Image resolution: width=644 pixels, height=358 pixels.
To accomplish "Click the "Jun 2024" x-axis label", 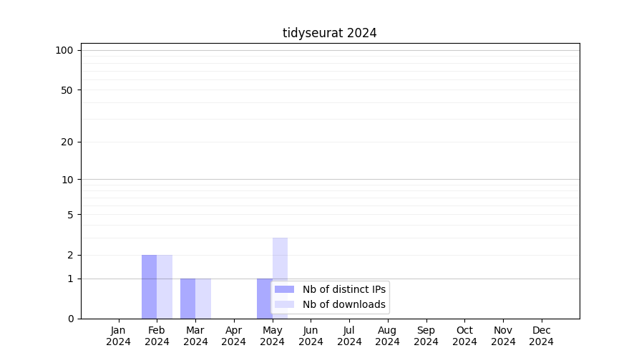I will (x=311, y=336).
